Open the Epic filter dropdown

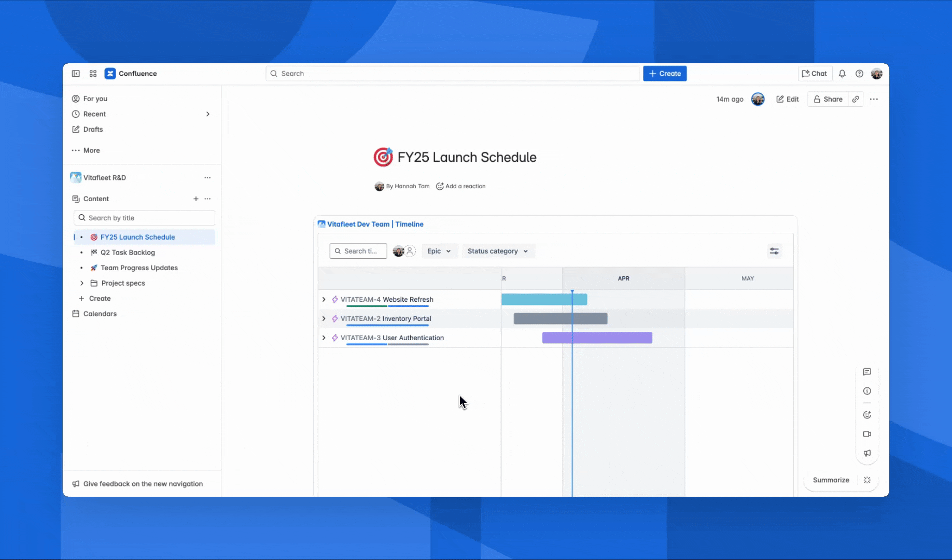coord(439,251)
